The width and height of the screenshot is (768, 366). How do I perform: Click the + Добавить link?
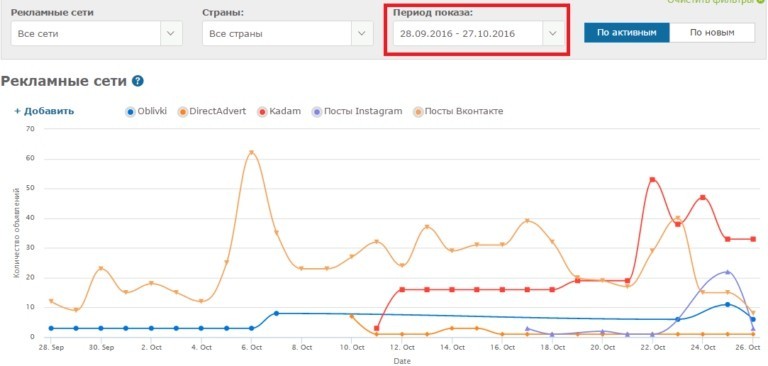tap(44, 111)
